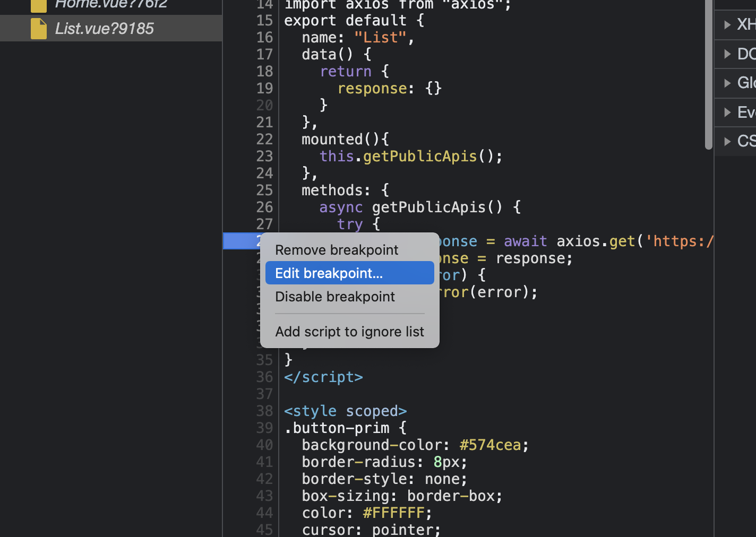
Task: Click the code editor vertical scrollbar
Action: 709,74
